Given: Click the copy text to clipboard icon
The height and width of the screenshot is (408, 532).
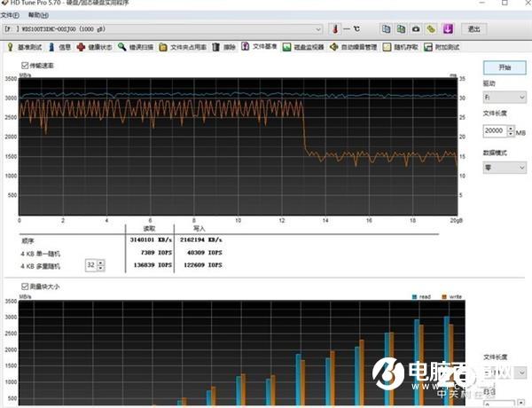Looking at the screenshot, I should tap(386, 29).
